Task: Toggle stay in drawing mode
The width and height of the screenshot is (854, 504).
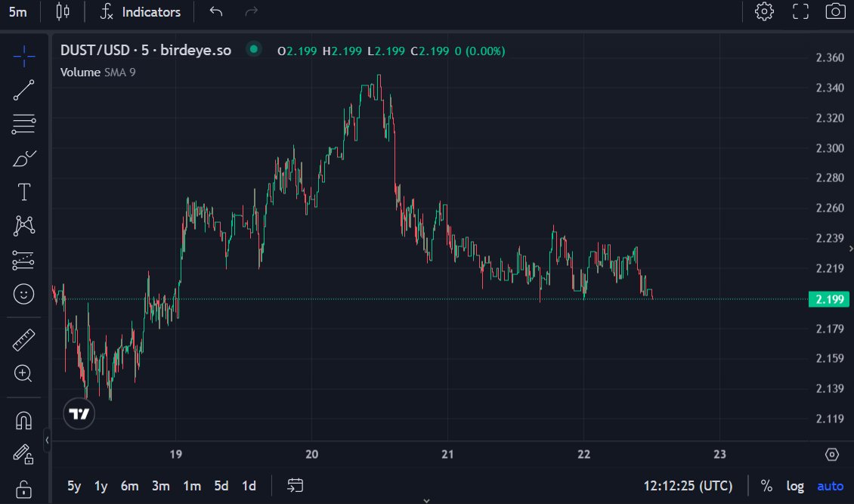Action: [x=23, y=454]
